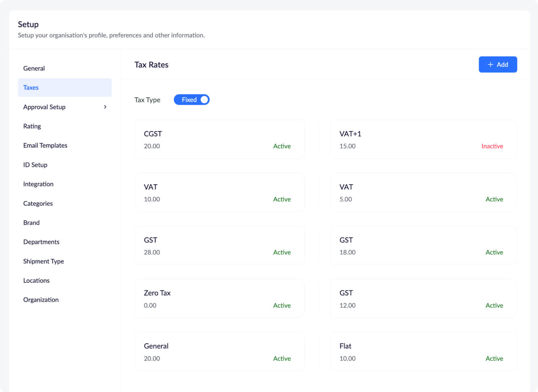Open the Flat 10.00 tax card
The height and width of the screenshot is (392, 538).
[x=423, y=352]
